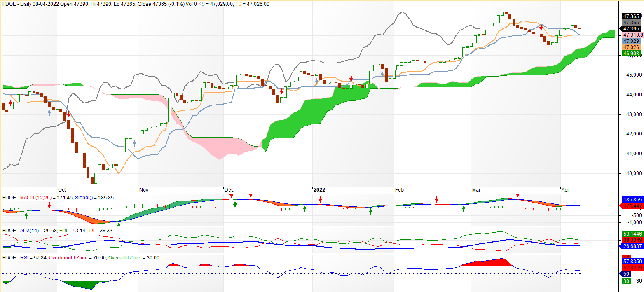Click the gray 47,365 price label
This screenshot has height=292, width=644.
pyautogui.click(x=631, y=22)
